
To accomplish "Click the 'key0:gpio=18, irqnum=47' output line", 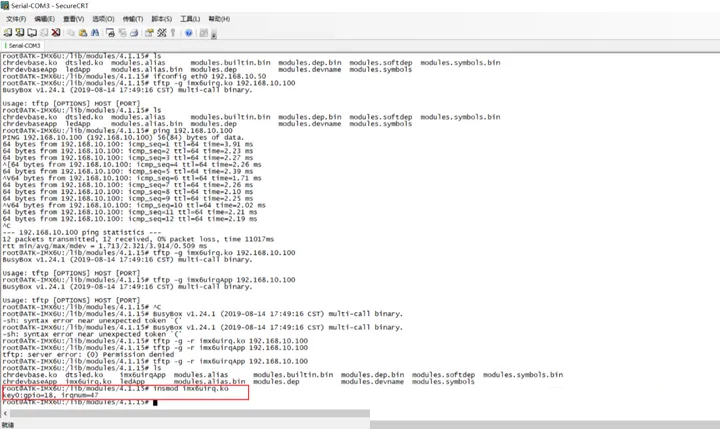I will pos(51,395).
